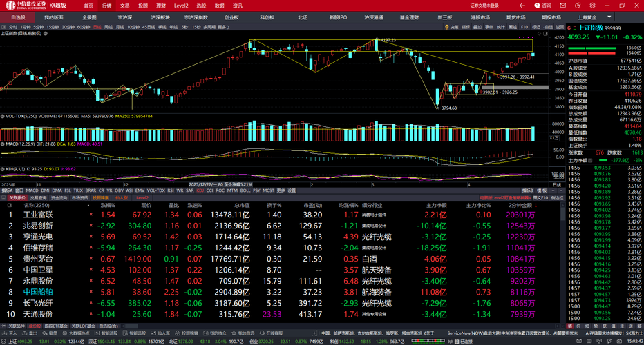
Task: Click the 中信建投证券 logo
Action: 26,6
